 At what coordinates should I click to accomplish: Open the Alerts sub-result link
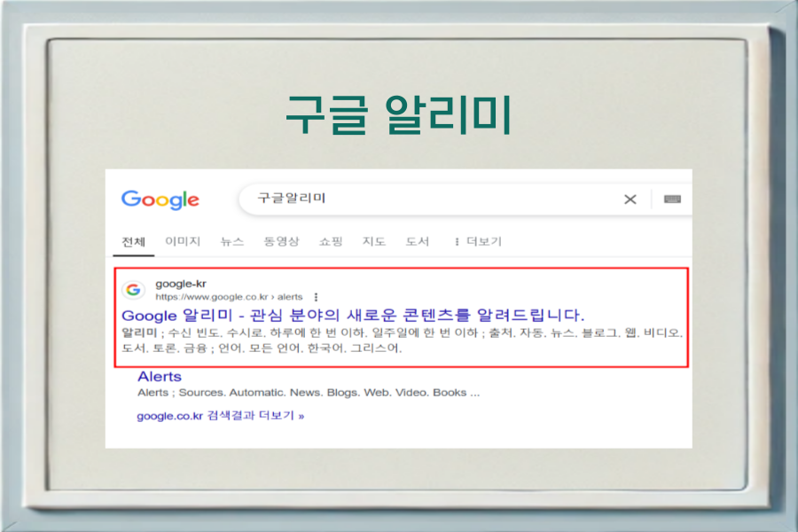(x=160, y=377)
